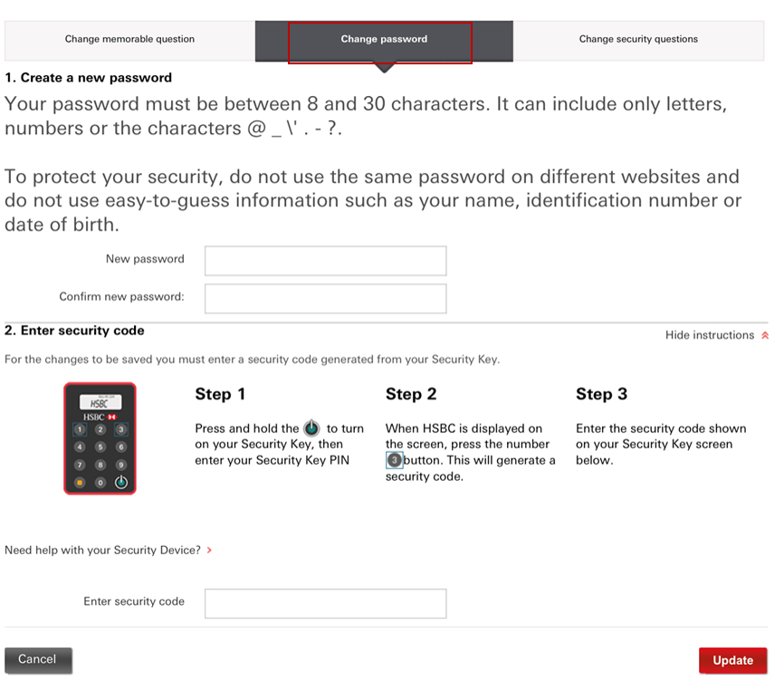Image resolution: width=784 pixels, height=700 pixels.
Task: Focus the New password input field
Action: point(325,261)
